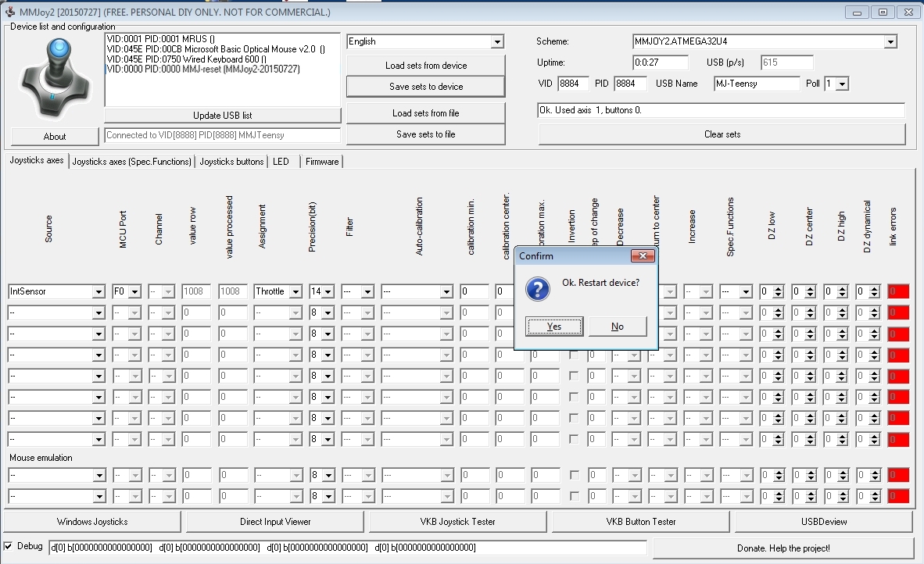Image resolution: width=924 pixels, height=564 pixels.
Task: Select Microsoft Basic Optical Mouse entry
Action: tap(216, 49)
